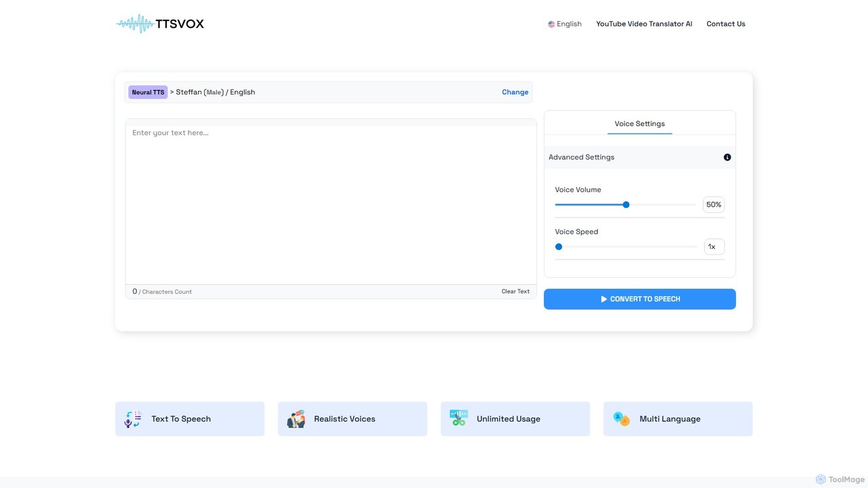Change the selected Steffan voice
Viewport: 868px width, 488px height.
pyautogui.click(x=515, y=92)
